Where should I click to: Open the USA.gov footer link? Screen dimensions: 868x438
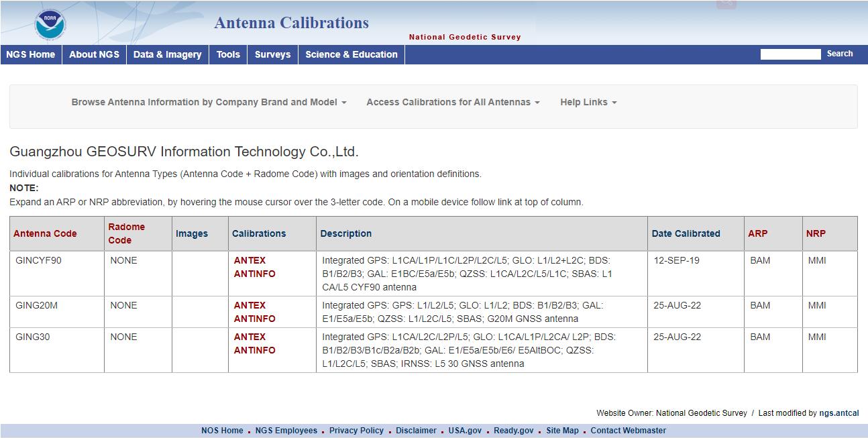[465, 431]
